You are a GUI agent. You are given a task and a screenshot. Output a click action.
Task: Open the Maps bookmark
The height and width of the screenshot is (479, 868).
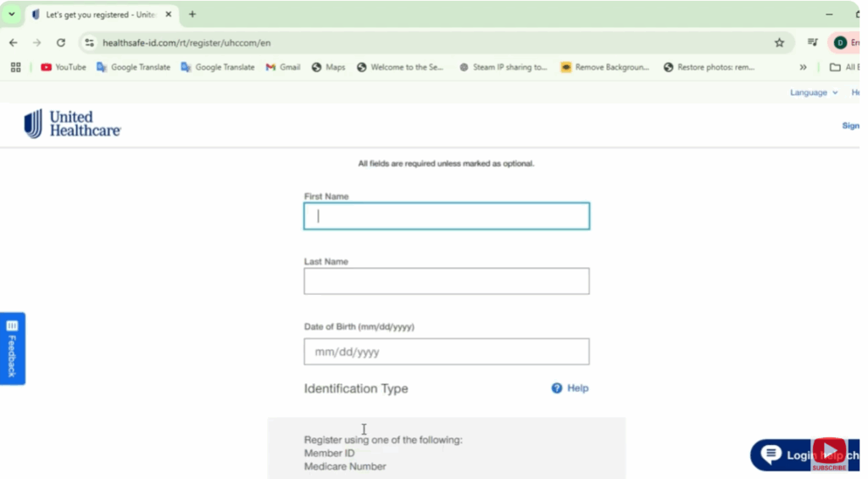pos(328,67)
